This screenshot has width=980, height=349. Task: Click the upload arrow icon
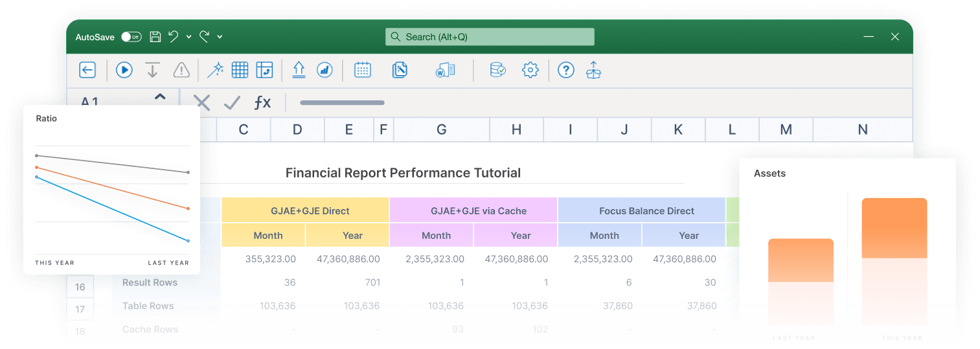click(299, 70)
